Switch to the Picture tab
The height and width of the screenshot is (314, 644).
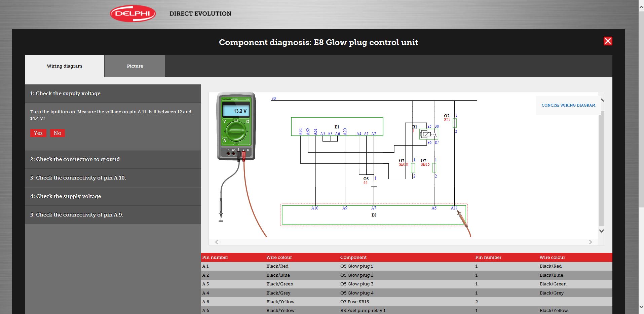135,66
